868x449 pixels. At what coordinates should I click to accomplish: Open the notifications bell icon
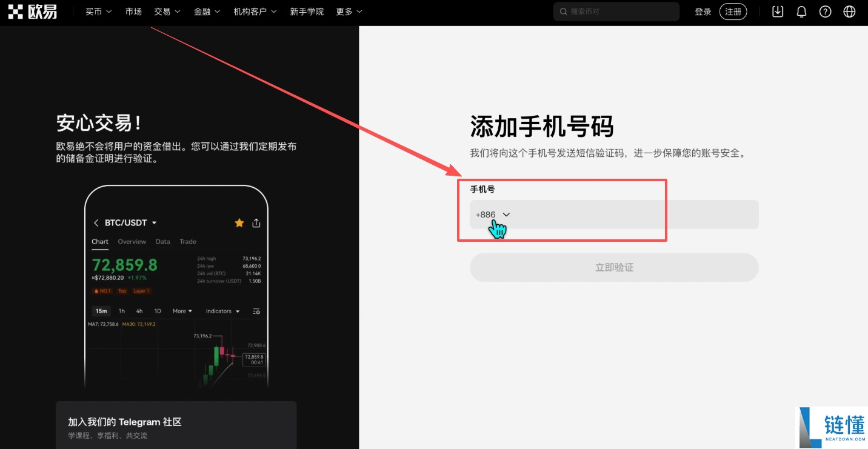pos(801,11)
